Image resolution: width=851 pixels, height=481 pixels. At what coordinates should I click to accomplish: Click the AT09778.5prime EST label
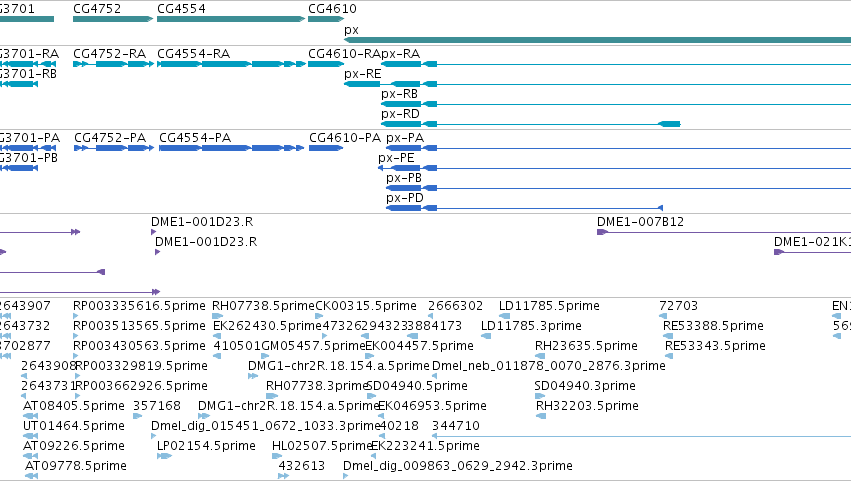[x=76, y=466]
